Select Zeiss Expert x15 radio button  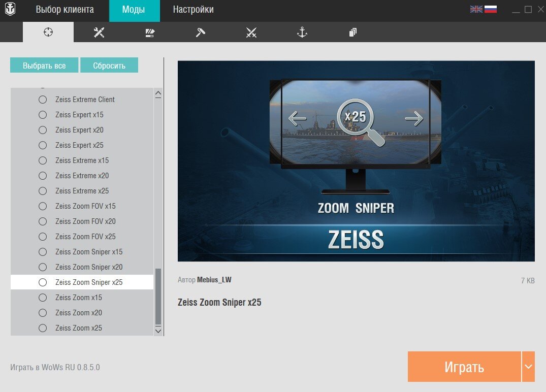(x=43, y=115)
